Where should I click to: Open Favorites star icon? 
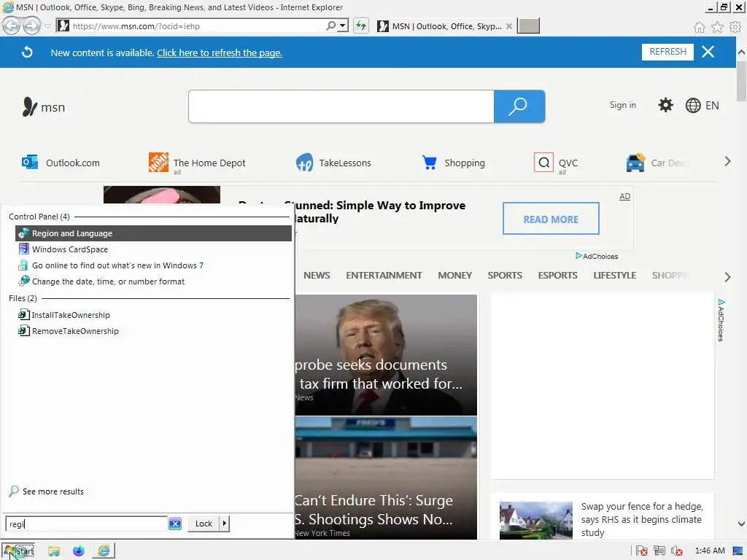(x=717, y=27)
